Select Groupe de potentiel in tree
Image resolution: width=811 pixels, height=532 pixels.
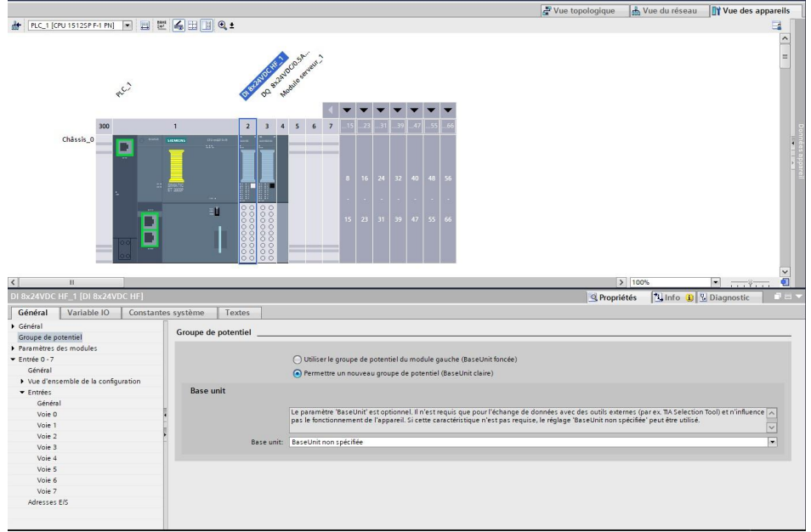50,337
